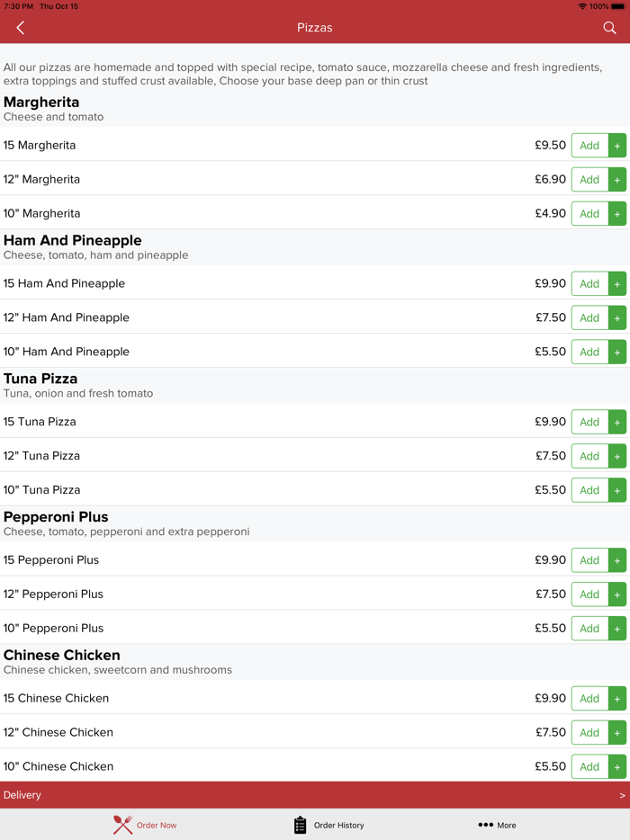Add 15 Tuna Pizza to basket
The image size is (630, 840).
[598, 422]
